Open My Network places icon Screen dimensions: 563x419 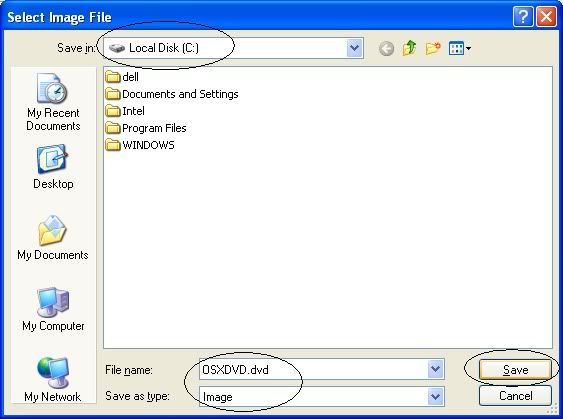click(x=53, y=379)
